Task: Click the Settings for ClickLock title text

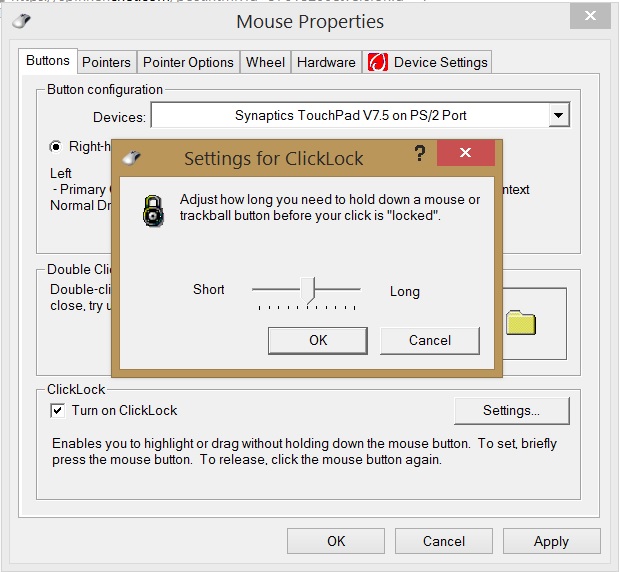Action: [x=274, y=159]
